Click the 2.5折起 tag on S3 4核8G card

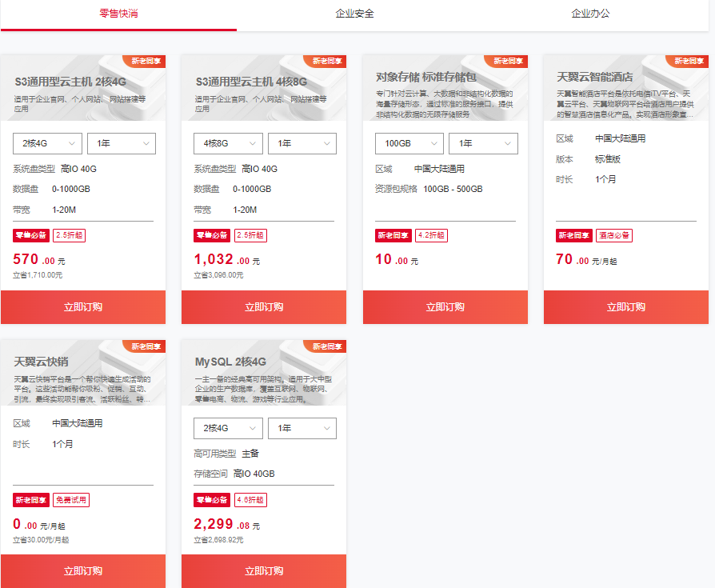(x=250, y=235)
